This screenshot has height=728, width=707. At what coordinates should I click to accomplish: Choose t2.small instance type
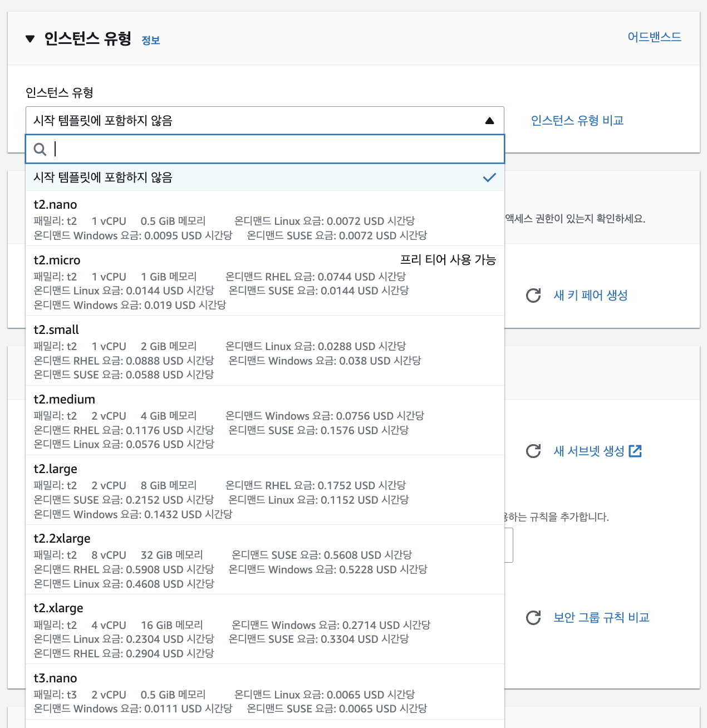point(265,351)
